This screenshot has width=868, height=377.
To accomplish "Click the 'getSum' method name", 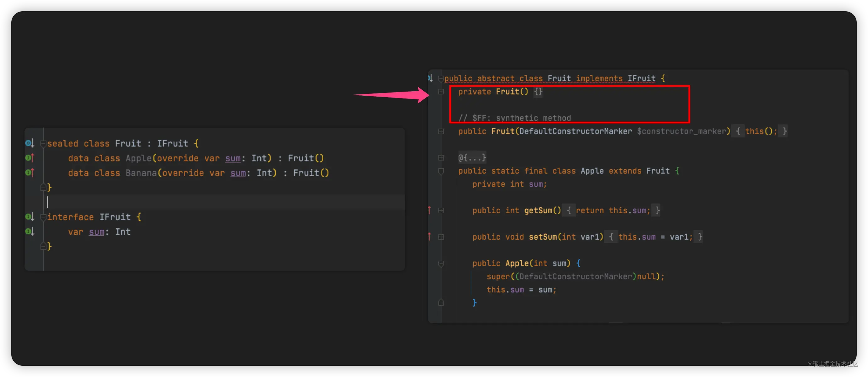I will point(538,210).
